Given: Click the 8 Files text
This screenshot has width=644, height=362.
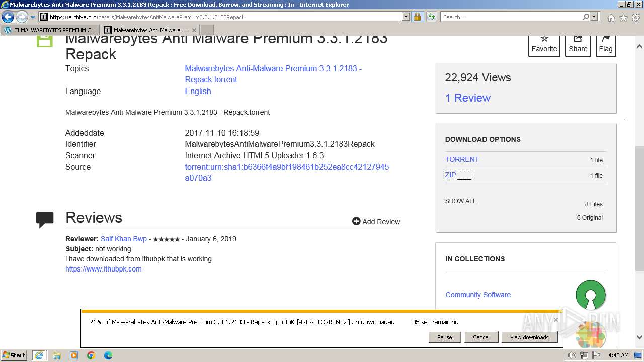Looking at the screenshot, I should [x=594, y=204].
